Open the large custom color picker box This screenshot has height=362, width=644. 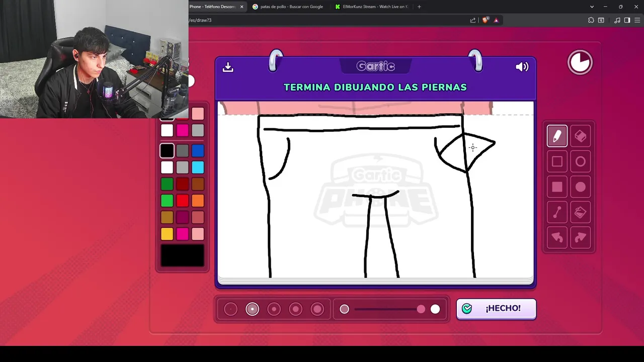tap(182, 255)
